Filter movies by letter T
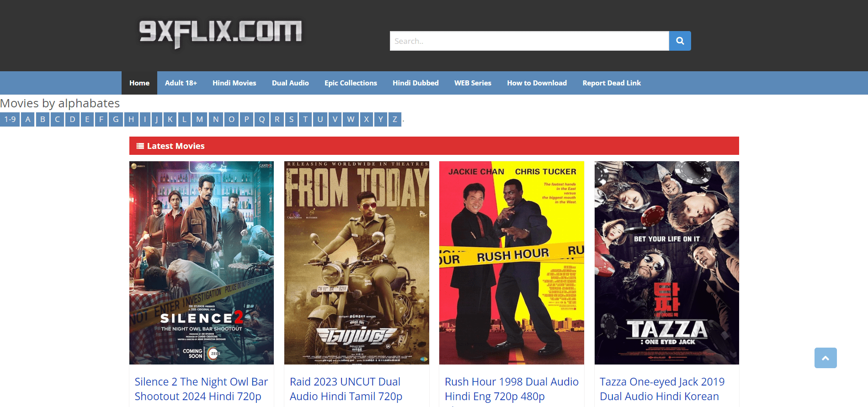This screenshot has height=407, width=868. click(305, 119)
